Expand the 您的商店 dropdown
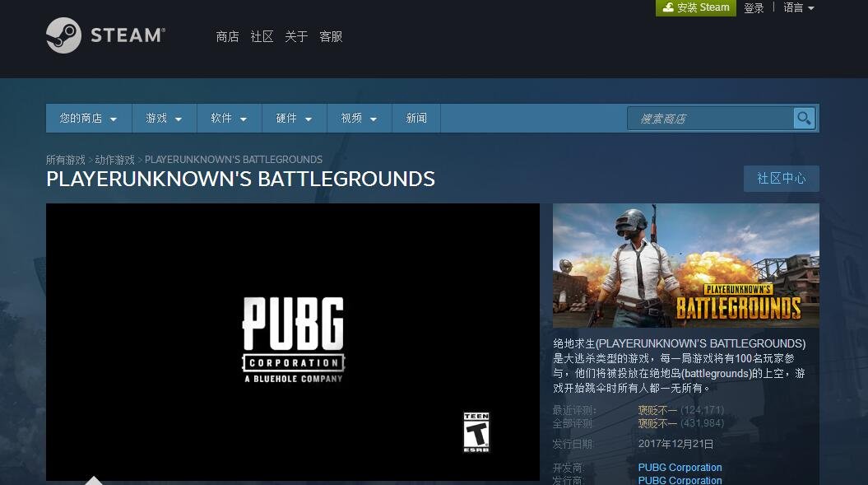 (87, 118)
